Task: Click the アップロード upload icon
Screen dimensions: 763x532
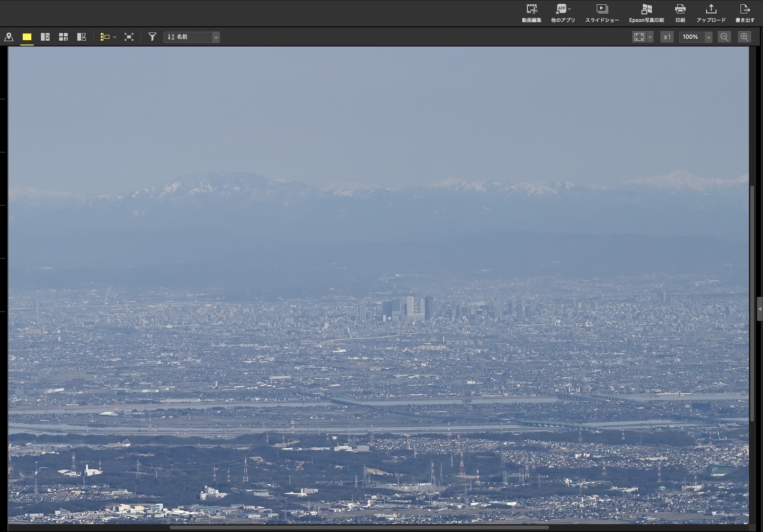Action: click(711, 13)
